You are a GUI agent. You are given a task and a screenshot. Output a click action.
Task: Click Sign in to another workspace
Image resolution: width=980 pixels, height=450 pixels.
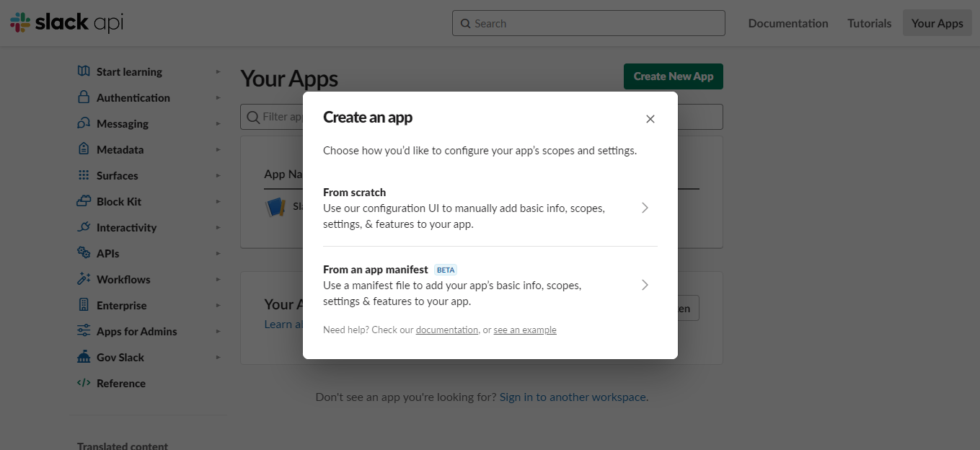pyautogui.click(x=573, y=397)
